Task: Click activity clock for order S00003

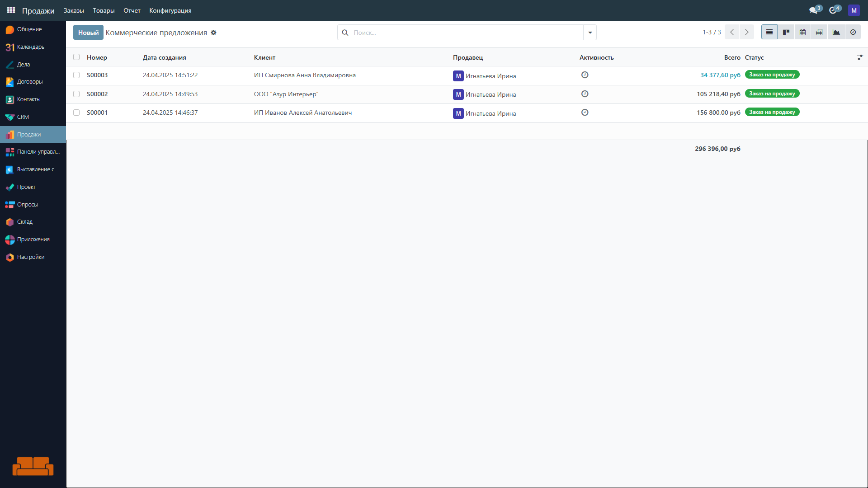Action: click(585, 75)
